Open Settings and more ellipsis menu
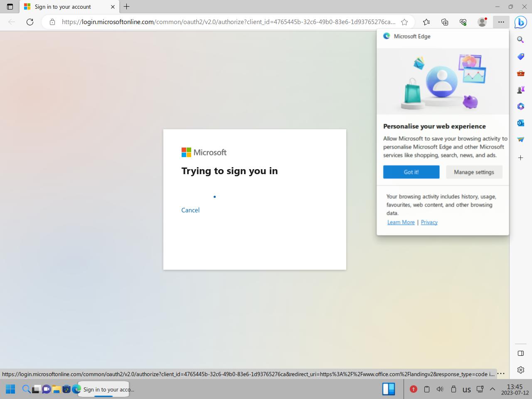 (x=501, y=22)
